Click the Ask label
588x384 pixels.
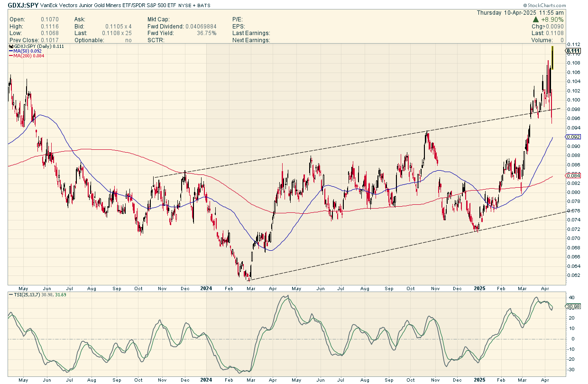coord(80,19)
